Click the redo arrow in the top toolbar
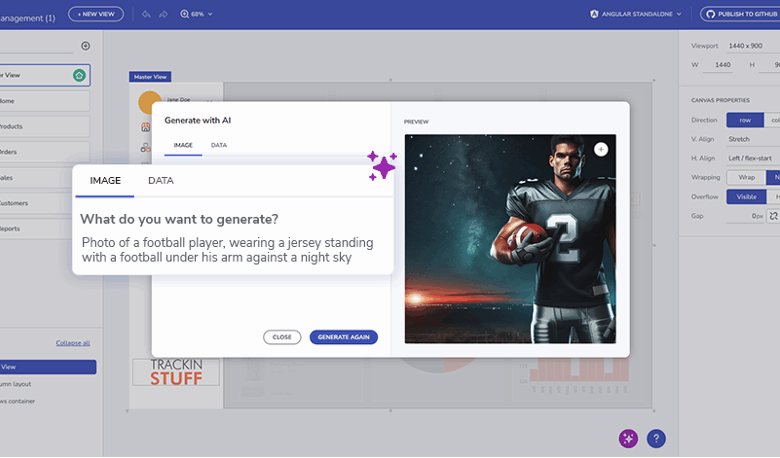Screen dimensions: 780x458 [163, 14]
